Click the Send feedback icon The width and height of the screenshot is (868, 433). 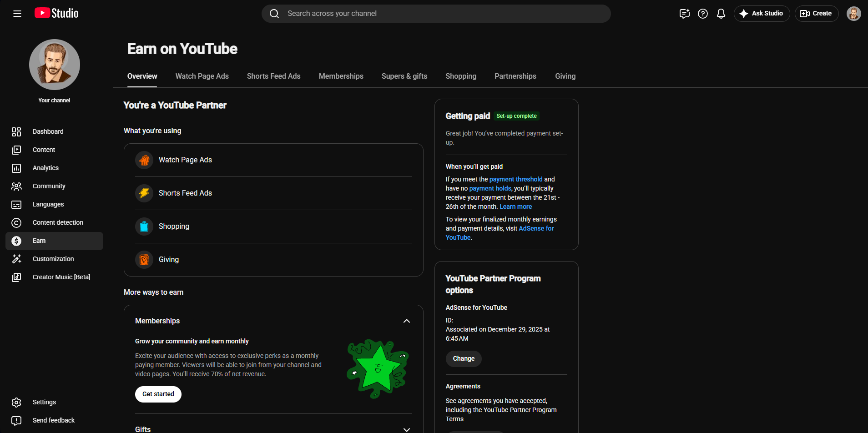pos(16,420)
